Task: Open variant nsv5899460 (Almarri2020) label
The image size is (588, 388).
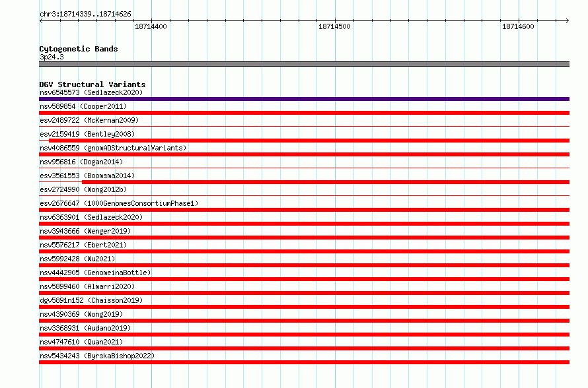Action: (87, 286)
